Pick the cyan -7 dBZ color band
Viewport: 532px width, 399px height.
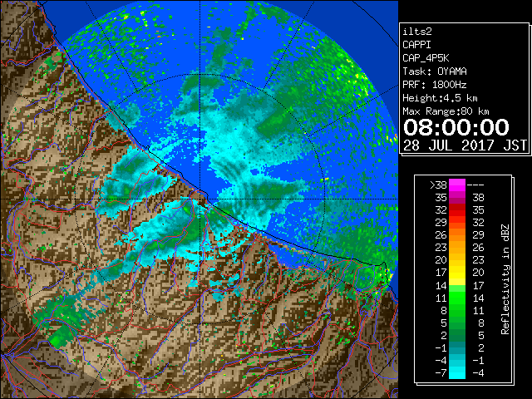pyautogui.click(x=457, y=372)
